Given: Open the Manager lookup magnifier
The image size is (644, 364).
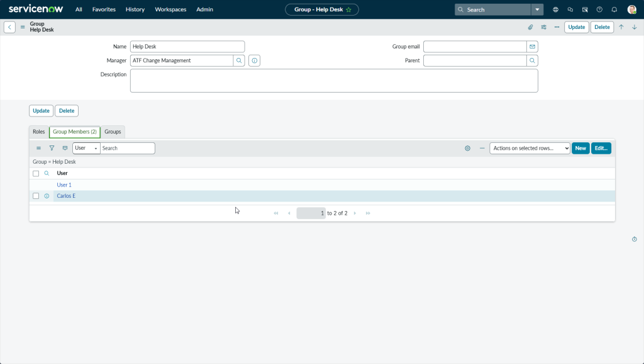Looking at the screenshot, I should (x=239, y=60).
